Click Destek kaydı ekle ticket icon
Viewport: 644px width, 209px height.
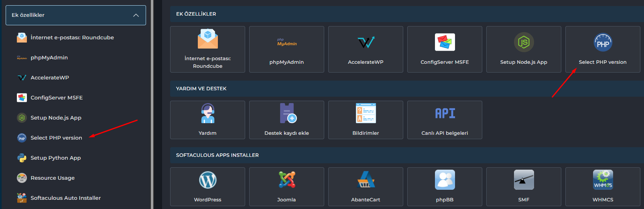[x=288, y=113]
